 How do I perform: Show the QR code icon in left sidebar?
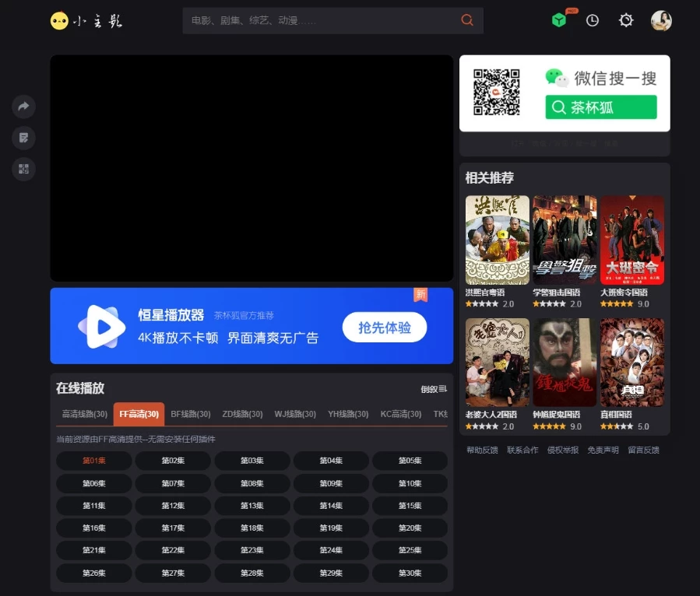[23, 169]
